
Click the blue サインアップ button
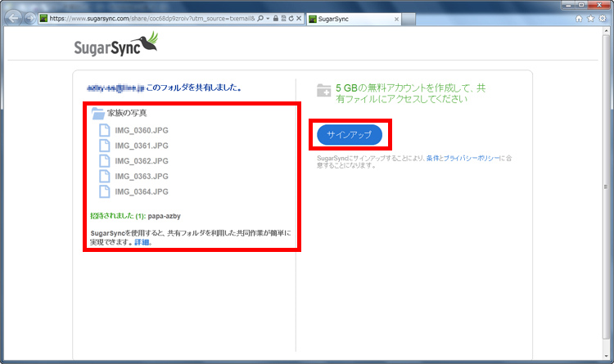click(x=350, y=135)
